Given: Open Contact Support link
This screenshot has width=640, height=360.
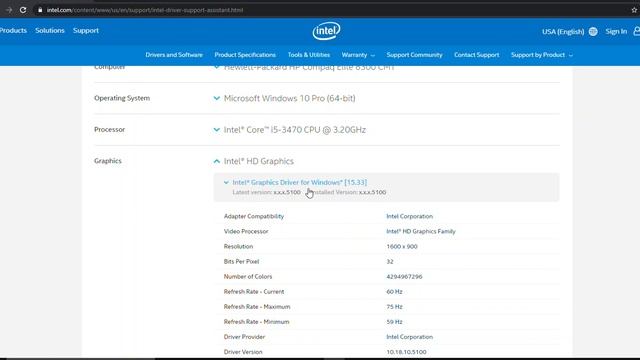Looking at the screenshot, I should [x=476, y=55].
